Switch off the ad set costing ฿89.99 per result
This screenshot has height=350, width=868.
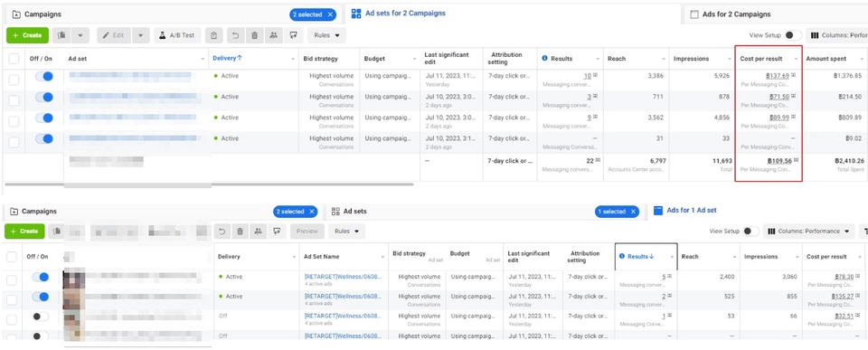(x=43, y=118)
